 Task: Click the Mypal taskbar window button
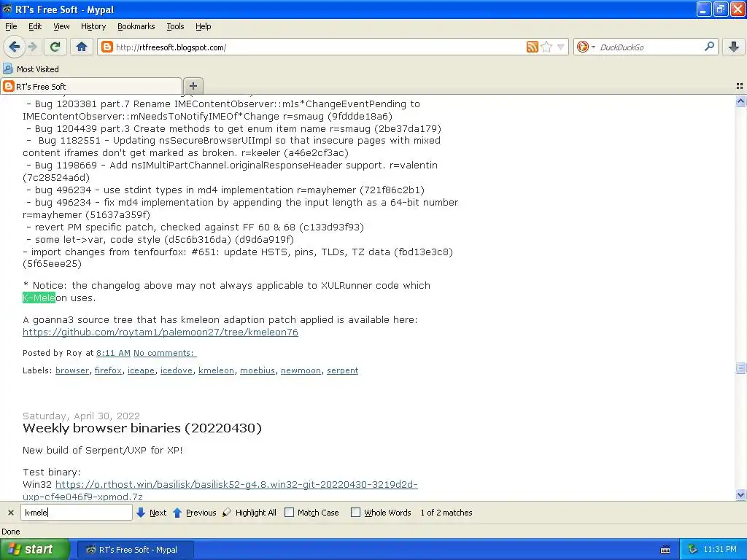point(135,550)
